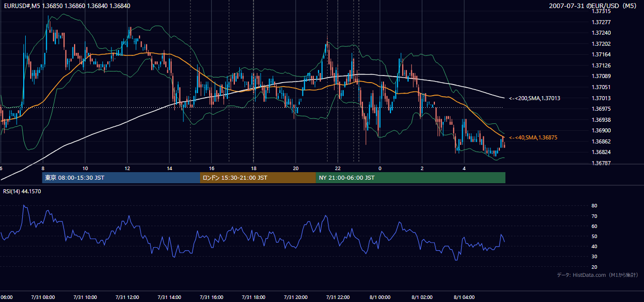Click hour tick '22' under the price chart
The width and height of the screenshot is (644, 302).
pos(338,168)
